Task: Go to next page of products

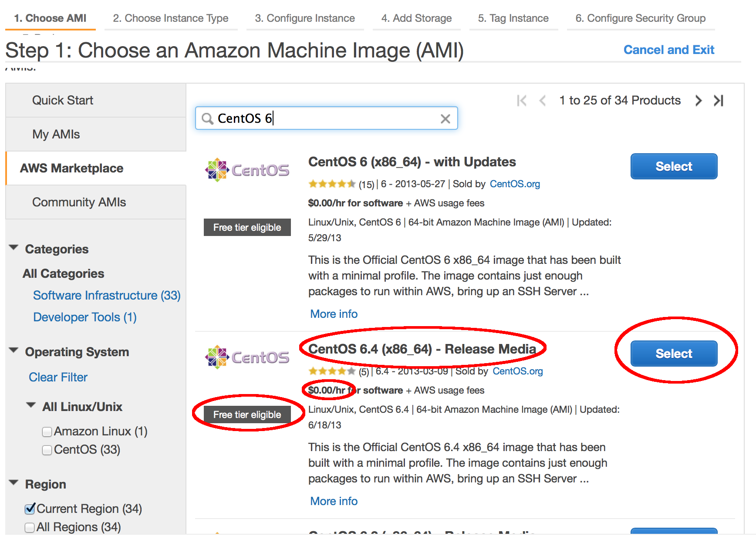Action: click(699, 101)
